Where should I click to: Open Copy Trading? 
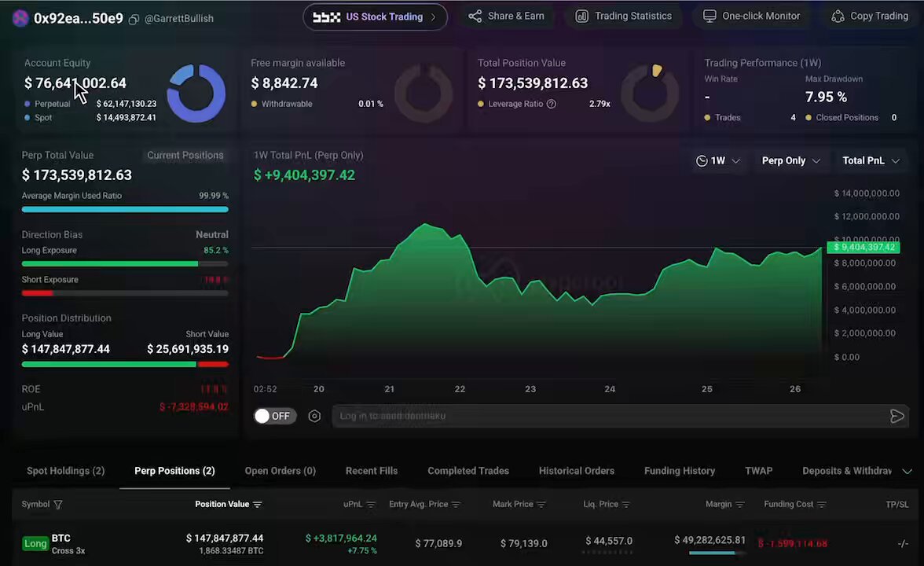coord(870,17)
